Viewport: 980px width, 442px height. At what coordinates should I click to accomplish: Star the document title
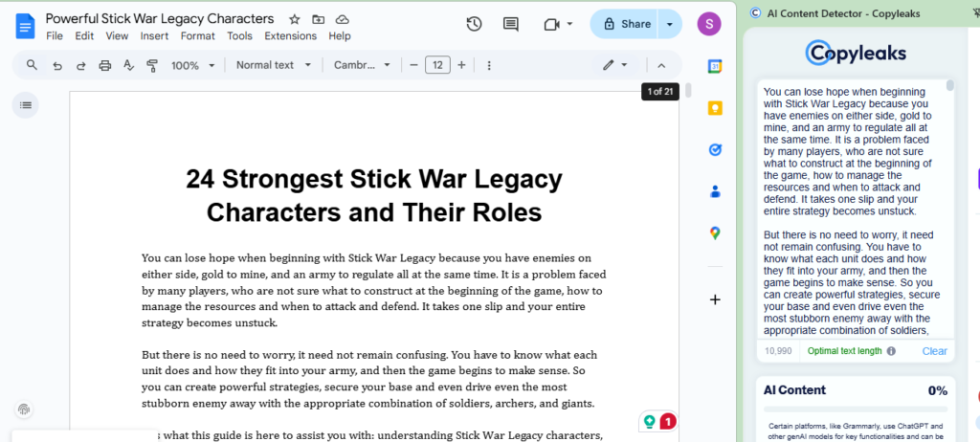[294, 19]
